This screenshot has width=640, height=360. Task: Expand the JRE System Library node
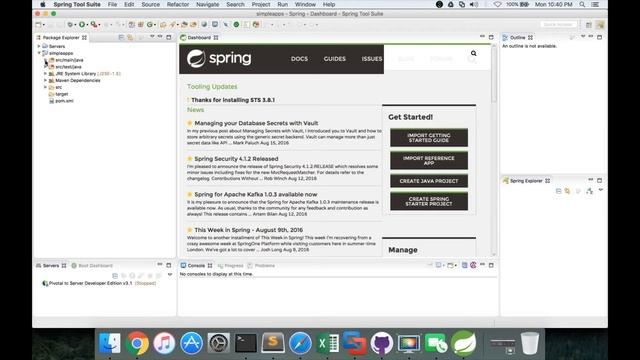coord(45,73)
